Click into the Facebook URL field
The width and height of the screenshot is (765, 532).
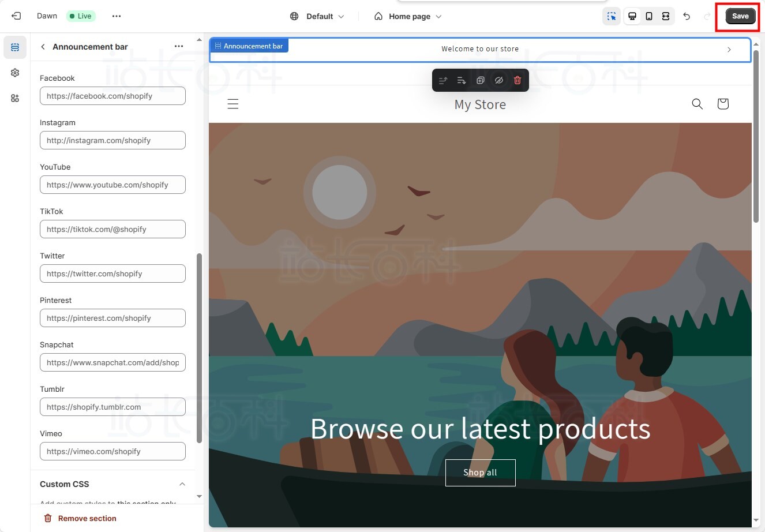(x=112, y=96)
